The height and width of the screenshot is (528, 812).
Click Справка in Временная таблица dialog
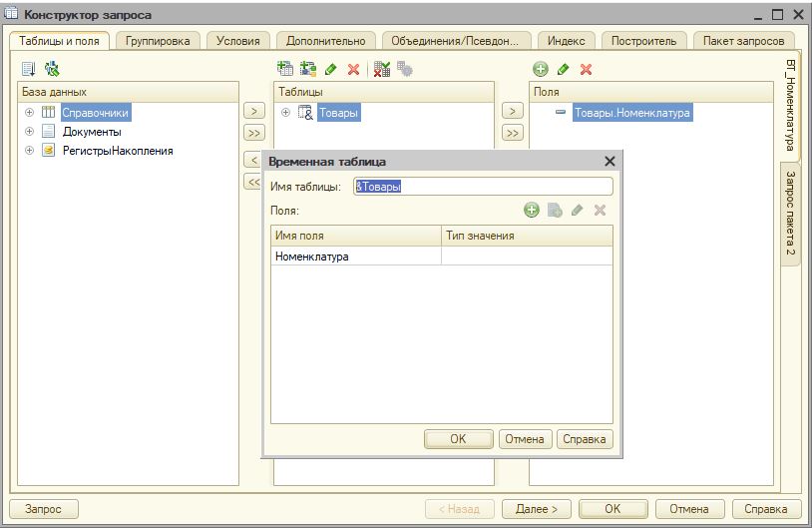click(585, 439)
